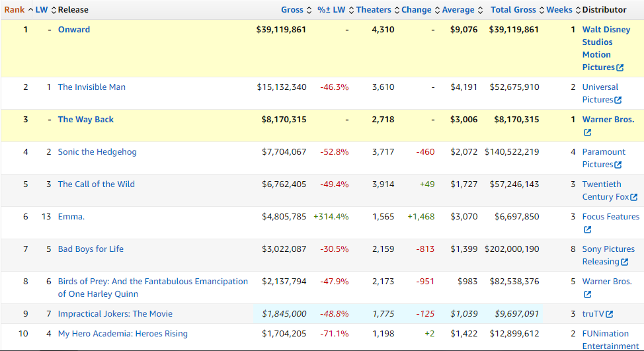Click external link icon beside Sony Pictures Releasing

point(624,262)
